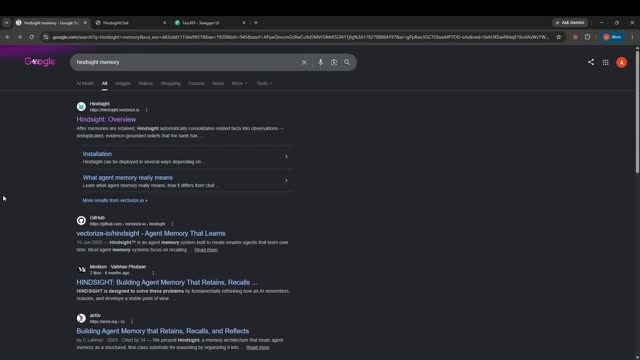Switch to Shopping tab
This screenshot has height=360, width=640.
[x=170, y=83]
